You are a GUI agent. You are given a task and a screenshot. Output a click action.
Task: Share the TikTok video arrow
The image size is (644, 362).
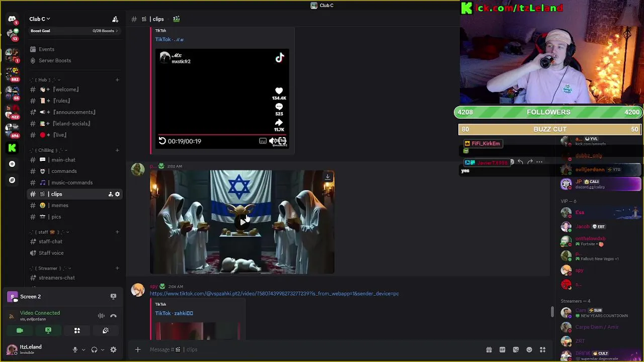tap(279, 123)
